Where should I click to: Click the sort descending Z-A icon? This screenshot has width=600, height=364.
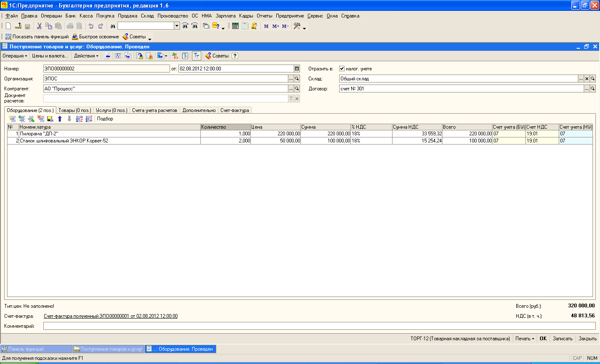(89, 119)
